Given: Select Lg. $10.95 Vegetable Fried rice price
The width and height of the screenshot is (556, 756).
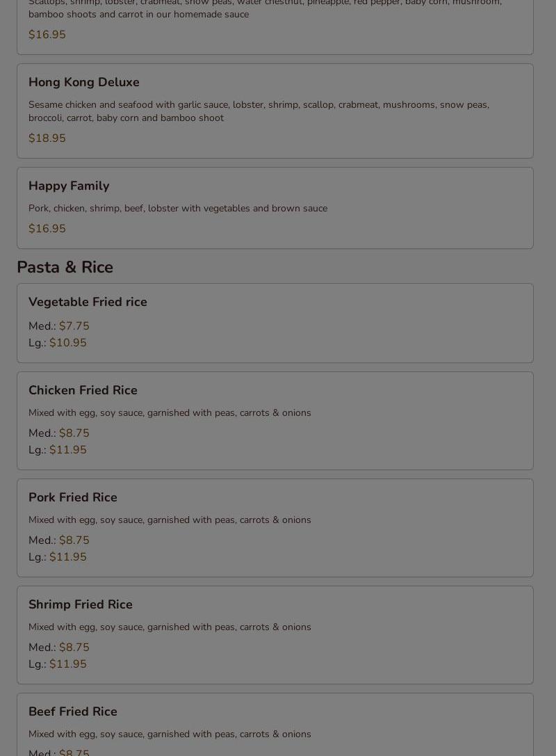Looking at the screenshot, I should [57, 343].
